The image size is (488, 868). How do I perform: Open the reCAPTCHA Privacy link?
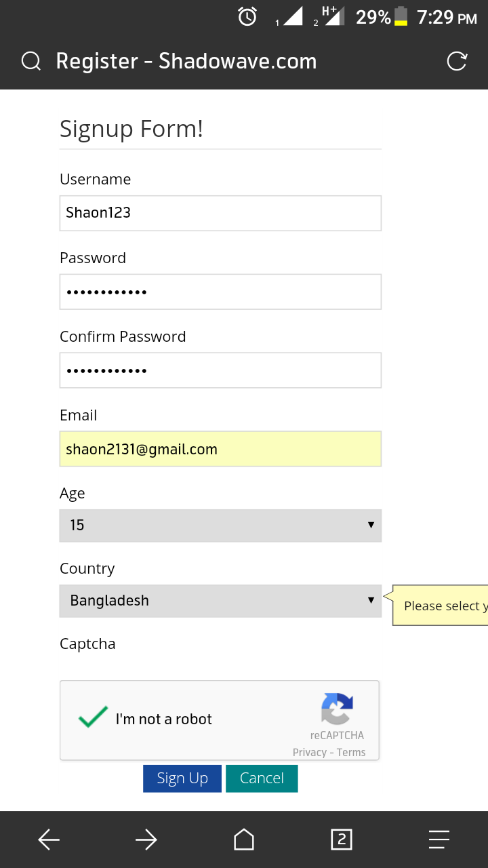tap(309, 752)
